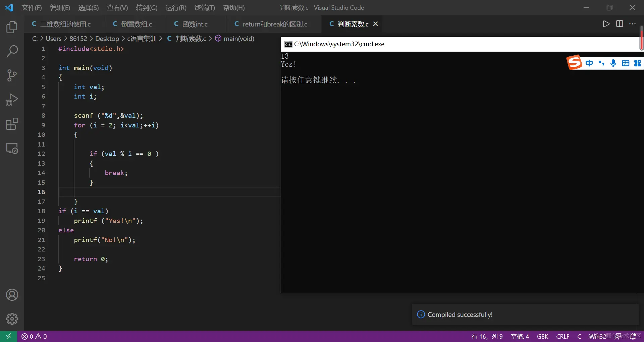Switch to the 二维数组的使用.c tab

point(64,24)
